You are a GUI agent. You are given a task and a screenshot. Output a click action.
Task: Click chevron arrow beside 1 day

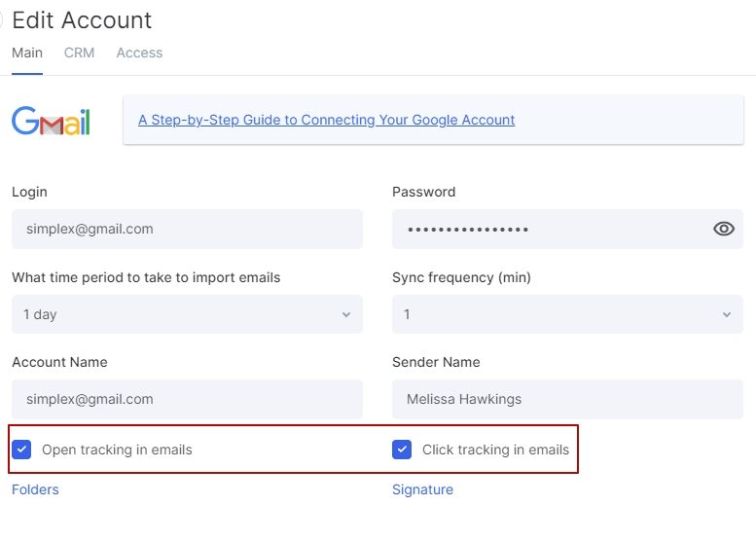point(346,315)
